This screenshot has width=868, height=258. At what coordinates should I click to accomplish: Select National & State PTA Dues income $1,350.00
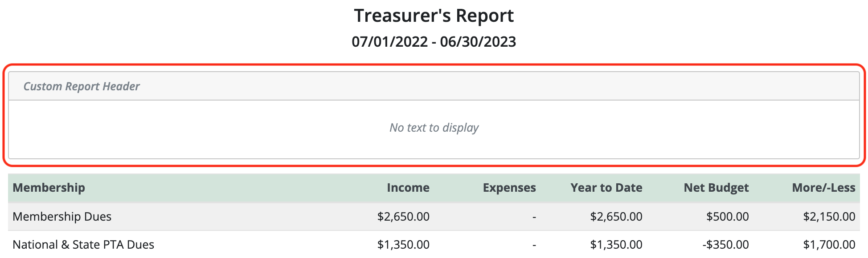pyautogui.click(x=403, y=245)
